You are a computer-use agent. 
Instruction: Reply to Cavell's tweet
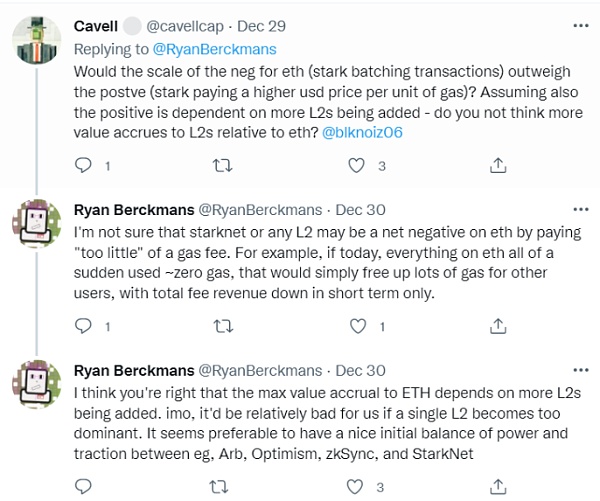click(x=84, y=164)
